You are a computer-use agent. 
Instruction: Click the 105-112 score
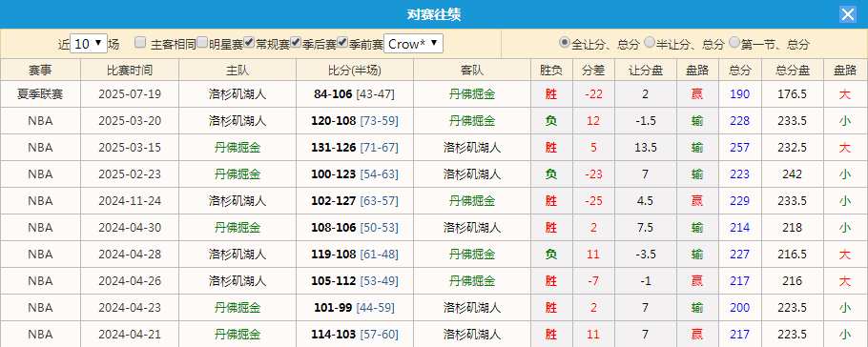334,281
